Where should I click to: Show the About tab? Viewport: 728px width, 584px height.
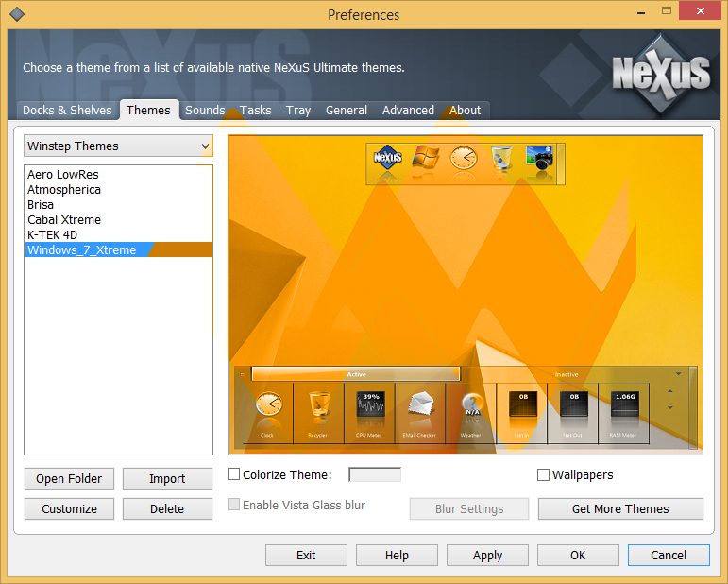465,111
